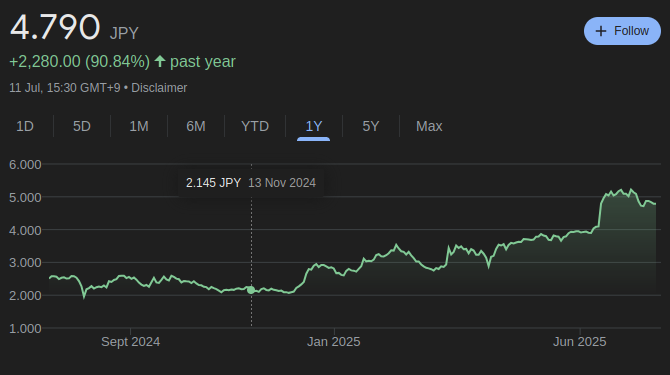Open the Disclaimer link

click(x=159, y=88)
